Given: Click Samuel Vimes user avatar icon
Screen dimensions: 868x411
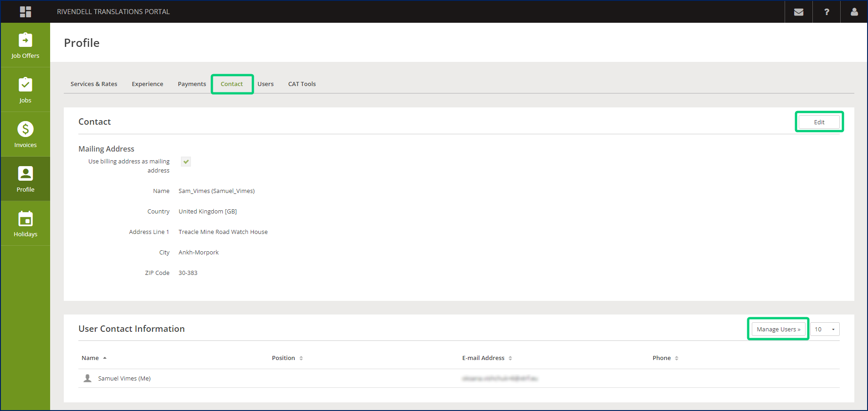Looking at the screenshot, I should click(87, 378).
